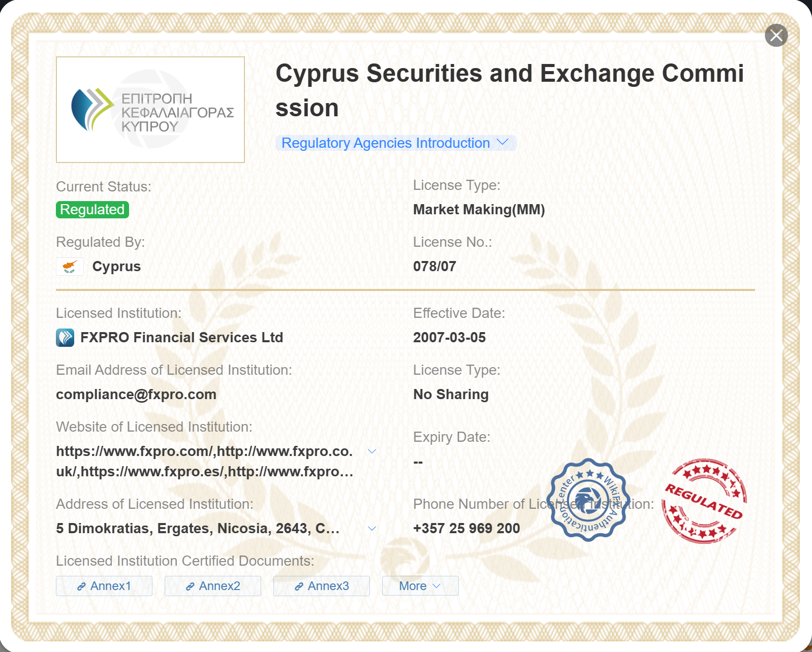
Task: Open the Annex1 document link
Action: click(x=104, y=586)
